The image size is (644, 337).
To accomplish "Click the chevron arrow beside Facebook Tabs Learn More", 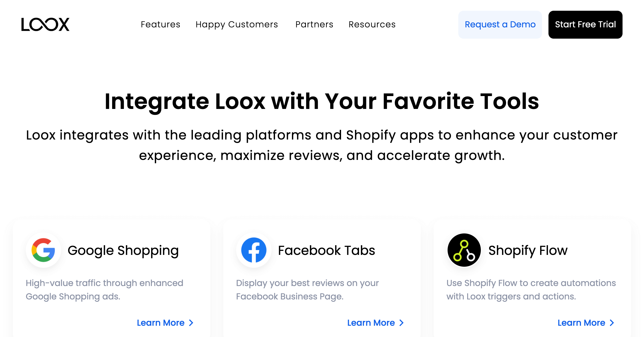I will (x=401, y=323).
